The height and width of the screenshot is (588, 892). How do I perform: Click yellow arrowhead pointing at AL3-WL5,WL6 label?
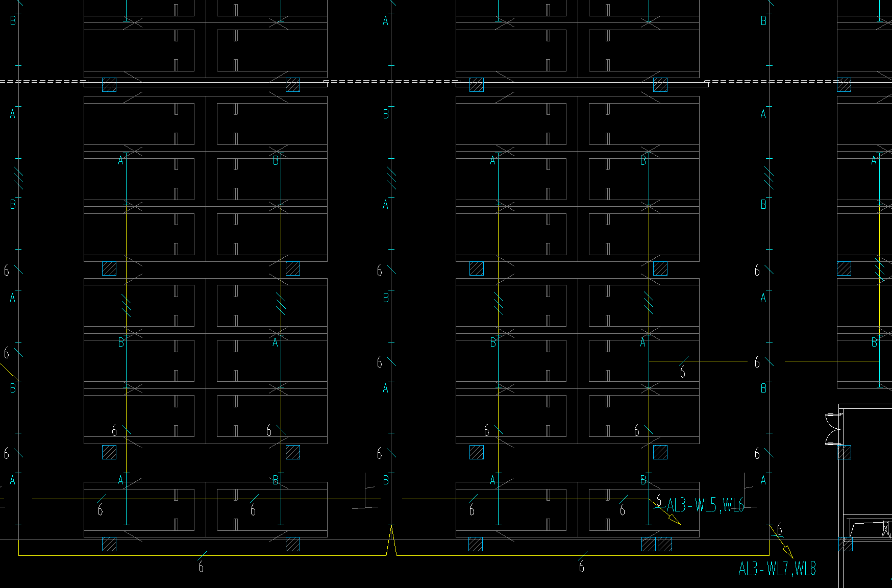[674, 519]
